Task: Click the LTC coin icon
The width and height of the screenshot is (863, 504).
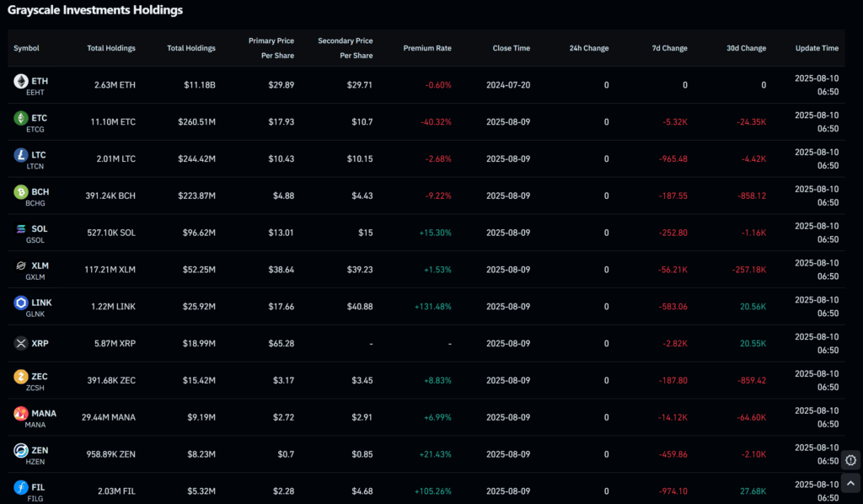Action: (x=21, y=155)
